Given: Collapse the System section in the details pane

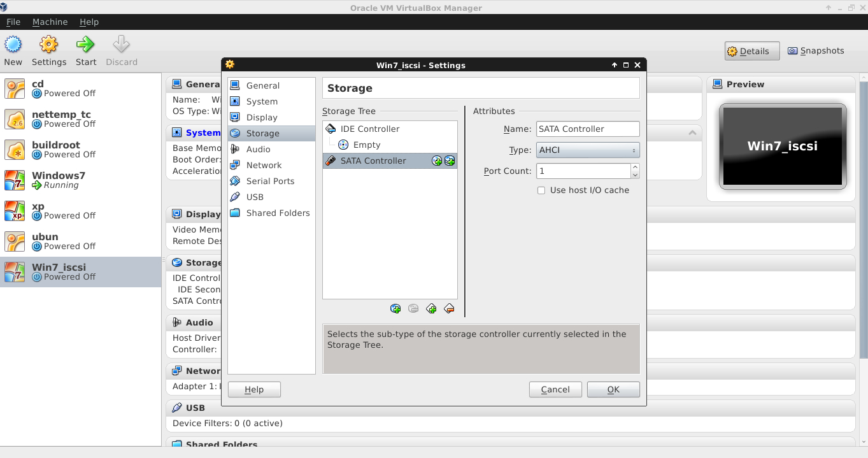Looking at the screenshot, I should click(x=692, y=132).
